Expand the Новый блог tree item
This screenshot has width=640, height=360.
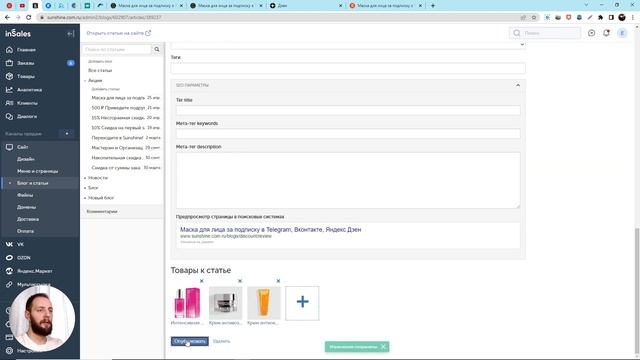point(85,198)
